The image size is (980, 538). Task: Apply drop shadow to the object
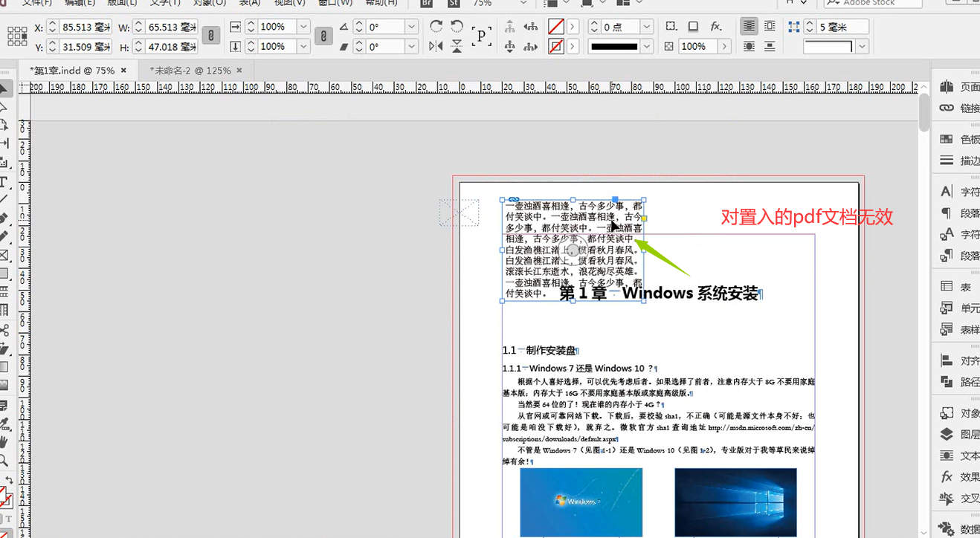[693, 27]
